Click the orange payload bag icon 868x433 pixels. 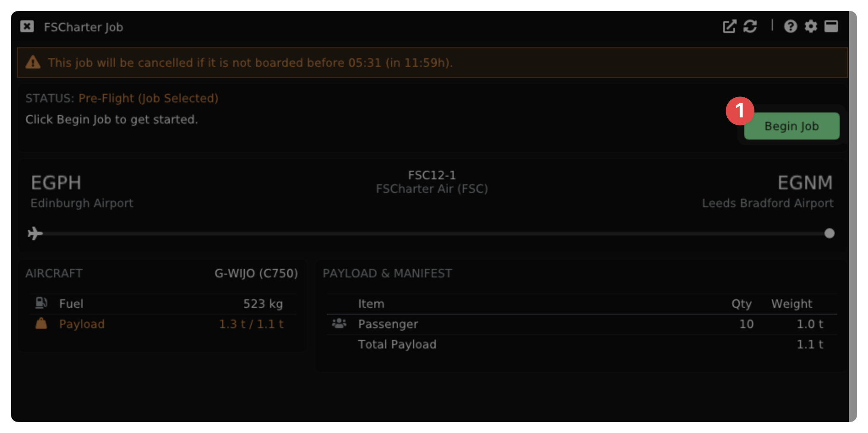click(x=41, y=324)
